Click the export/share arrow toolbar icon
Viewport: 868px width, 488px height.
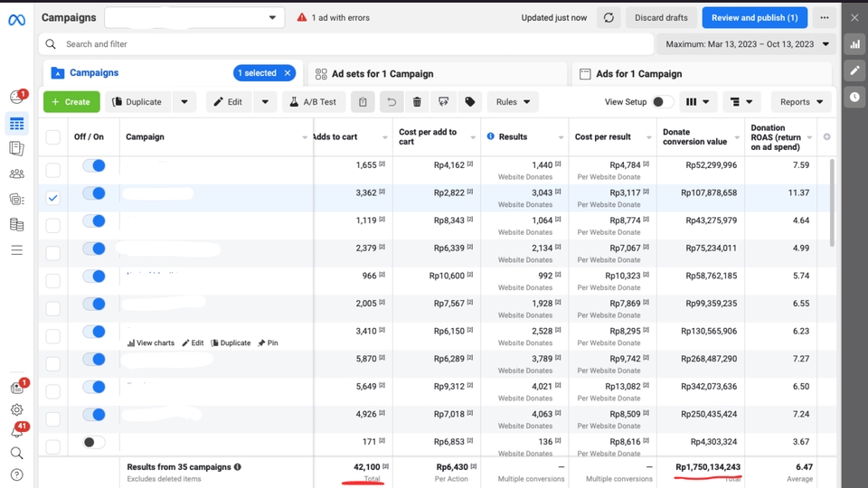(443, 102)
